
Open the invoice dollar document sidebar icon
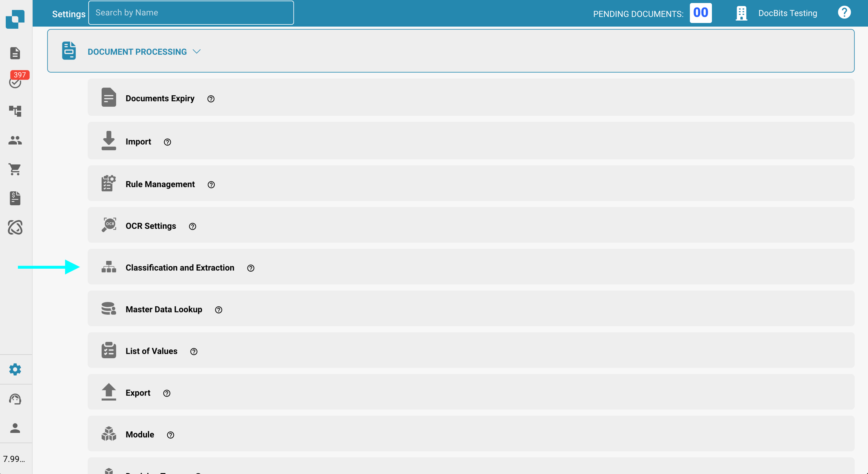pyautogui.click(x=15, y=198)
